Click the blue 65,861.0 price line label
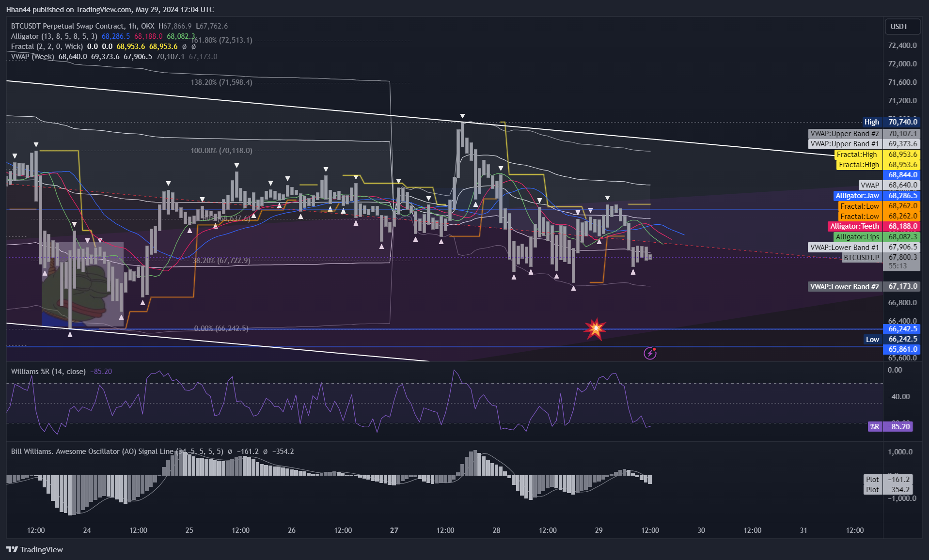 point(902,349)
